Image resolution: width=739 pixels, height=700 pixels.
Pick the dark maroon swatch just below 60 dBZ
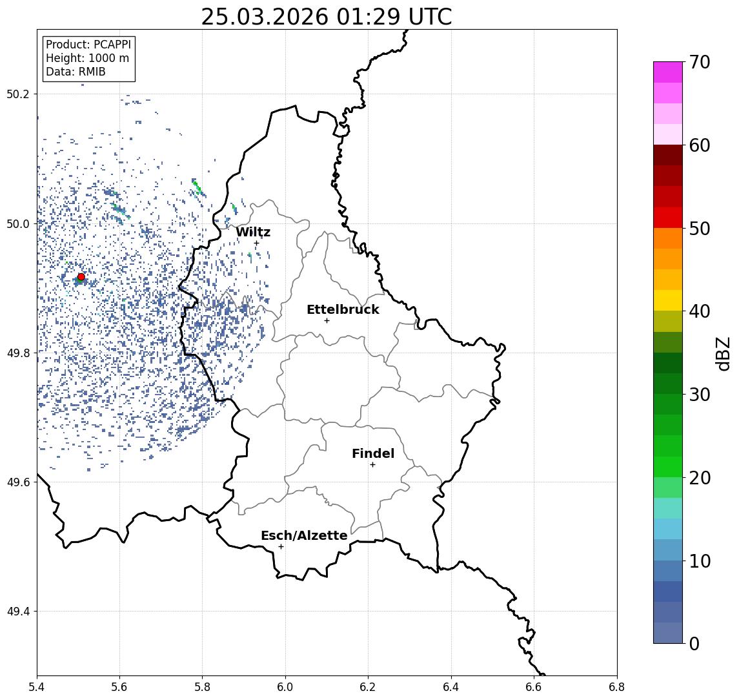668,155
